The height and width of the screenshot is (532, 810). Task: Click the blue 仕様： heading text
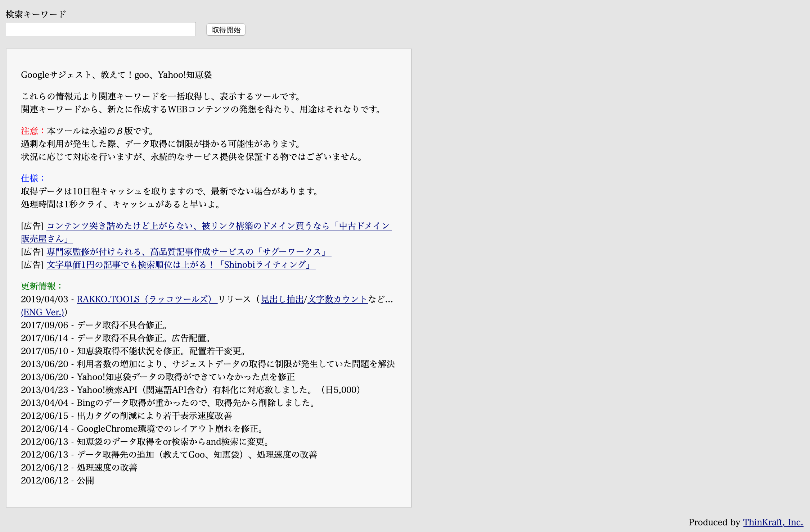click(33, 178)
